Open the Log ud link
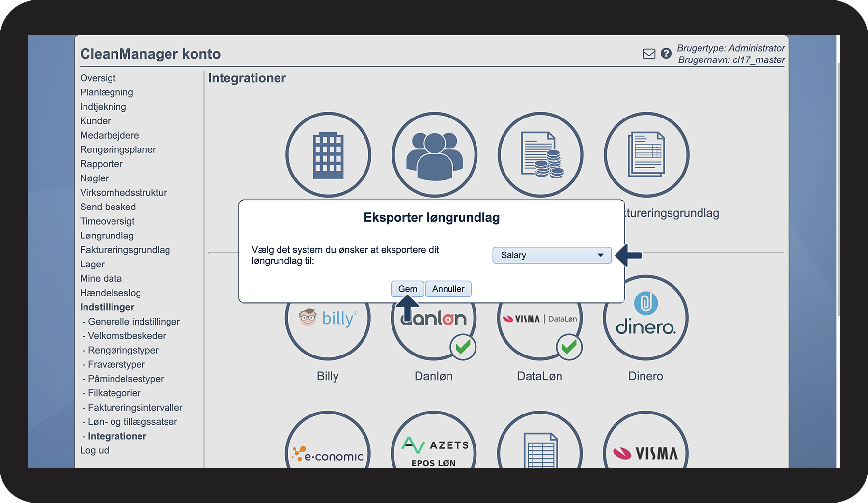Screen dimensions: 868x503 (x=95, y=450)
